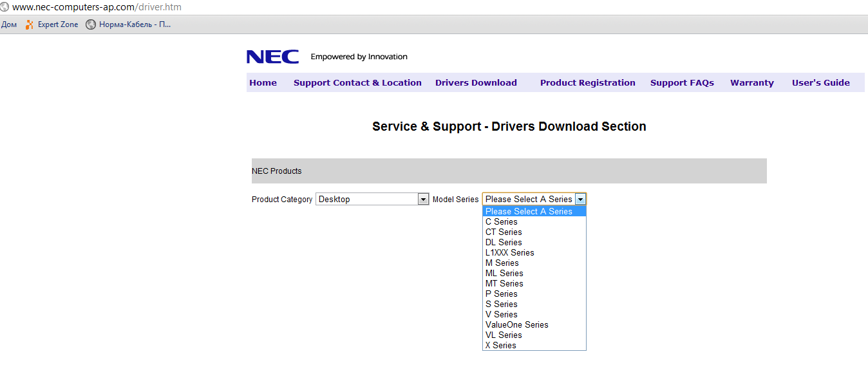Choose V Series from the list

tap(534, 314)
